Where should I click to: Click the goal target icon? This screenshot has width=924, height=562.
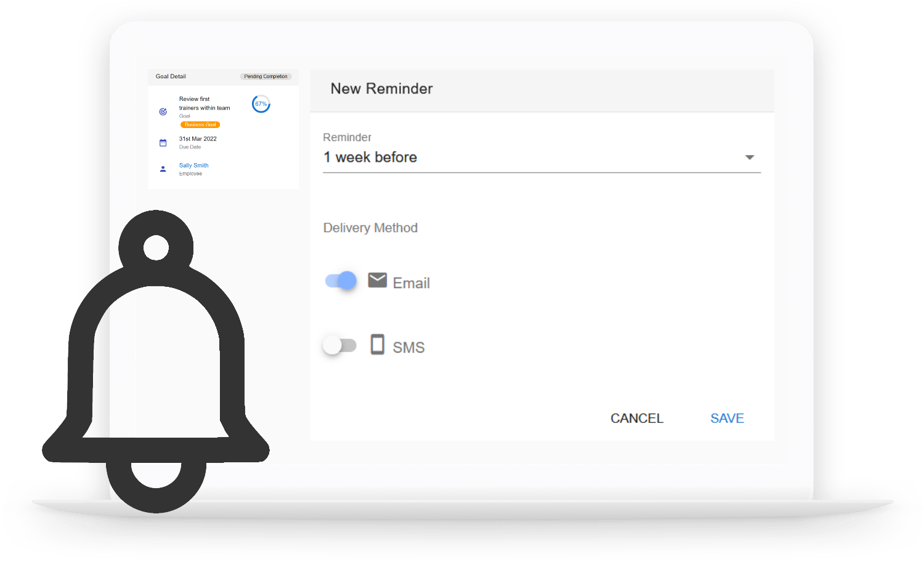pos(163,112)
